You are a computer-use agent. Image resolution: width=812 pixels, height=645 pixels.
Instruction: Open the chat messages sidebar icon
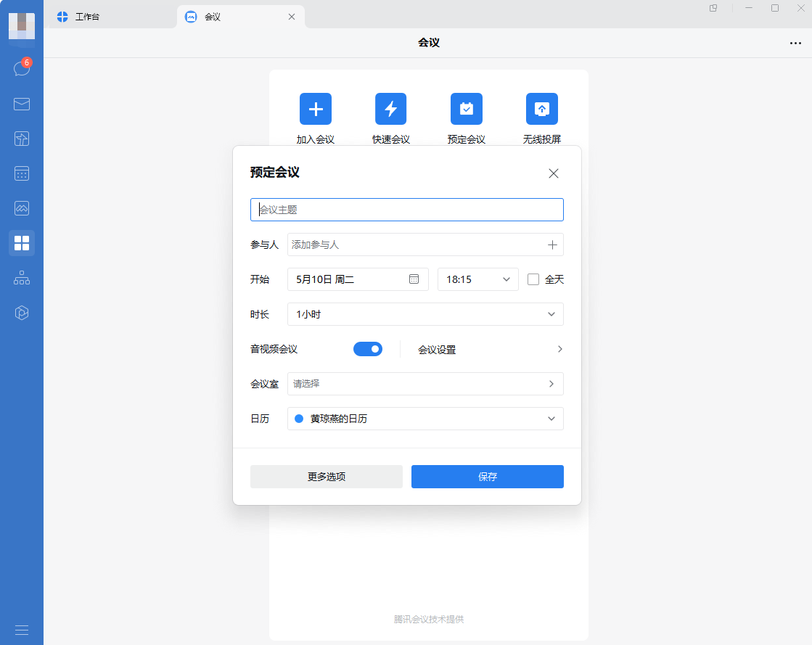click(x=22, y=69)
